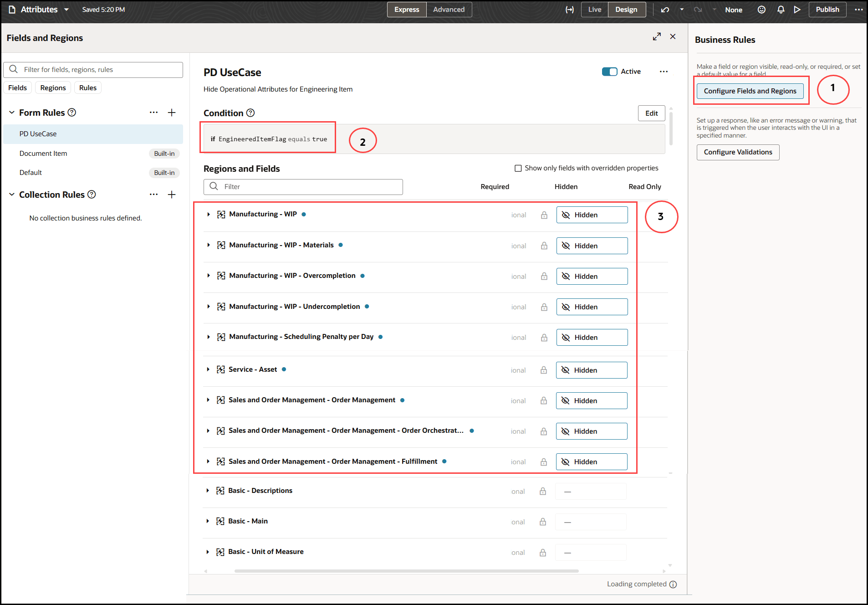Click the horizontal scrollbar under the regions list
The image size is (868, 605).
pyautogui.click(x=406, y=571)
